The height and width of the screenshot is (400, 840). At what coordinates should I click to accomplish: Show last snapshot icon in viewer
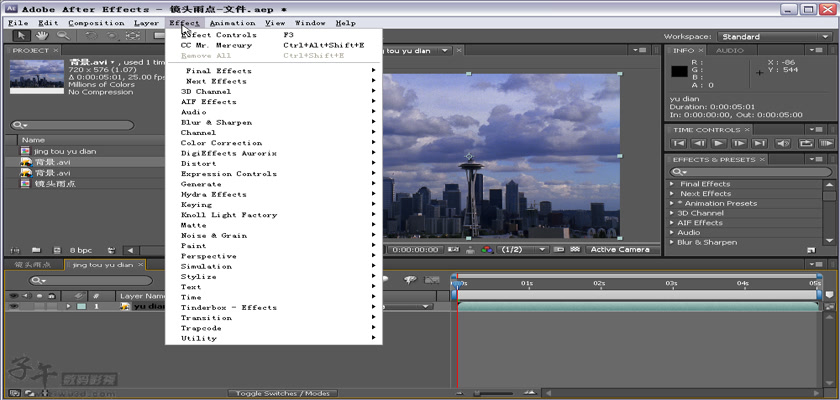(x=470, y=250)
